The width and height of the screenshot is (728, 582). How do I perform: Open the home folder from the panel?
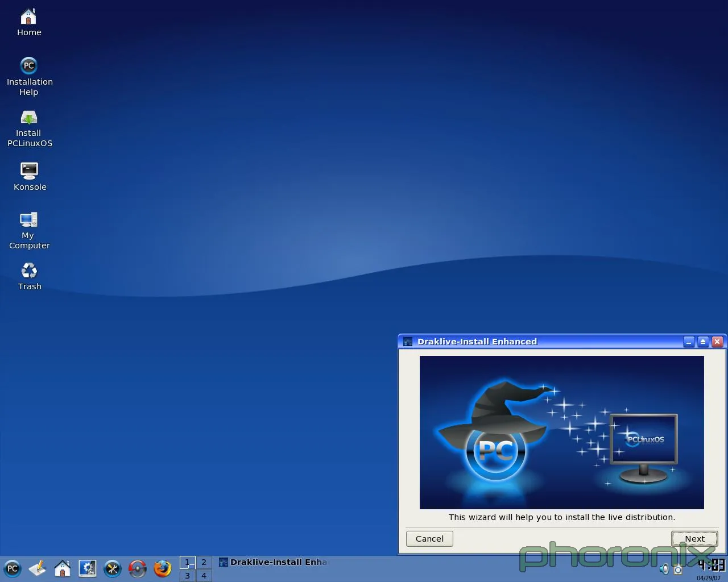click(63, 568)
